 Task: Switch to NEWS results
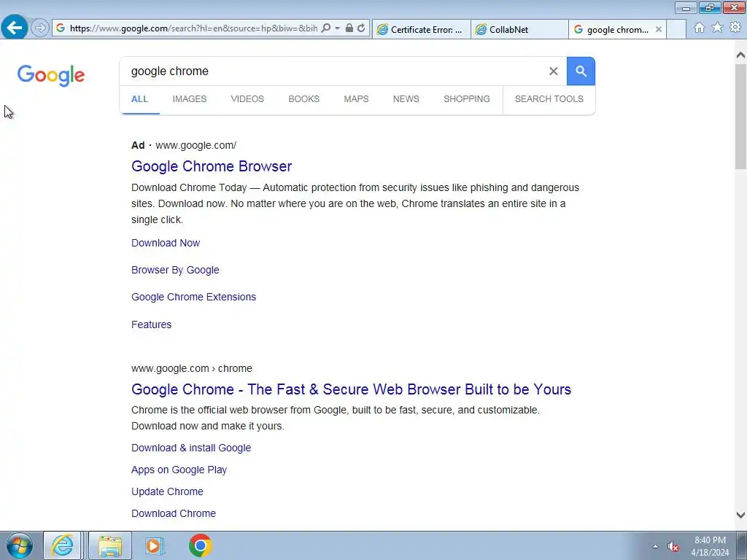(x=406, y=99)
